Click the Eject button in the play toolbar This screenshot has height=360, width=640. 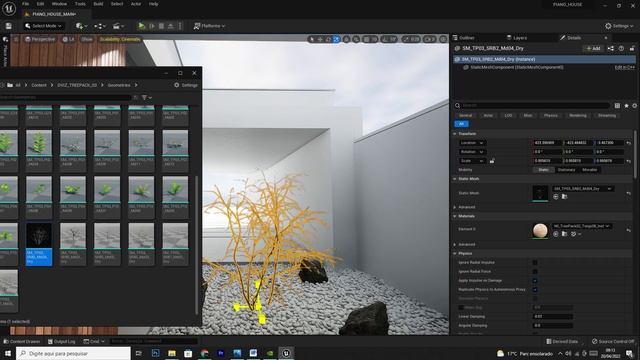171,26
